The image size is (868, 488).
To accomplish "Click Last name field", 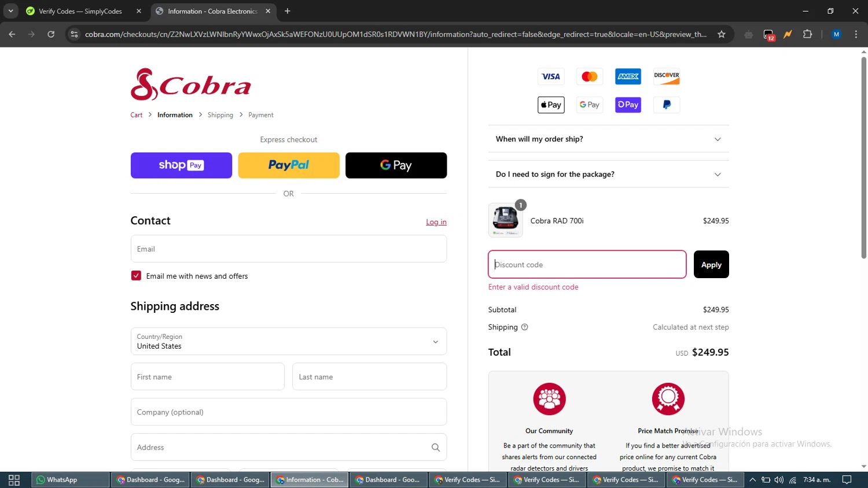I will [x=370, y=376].
